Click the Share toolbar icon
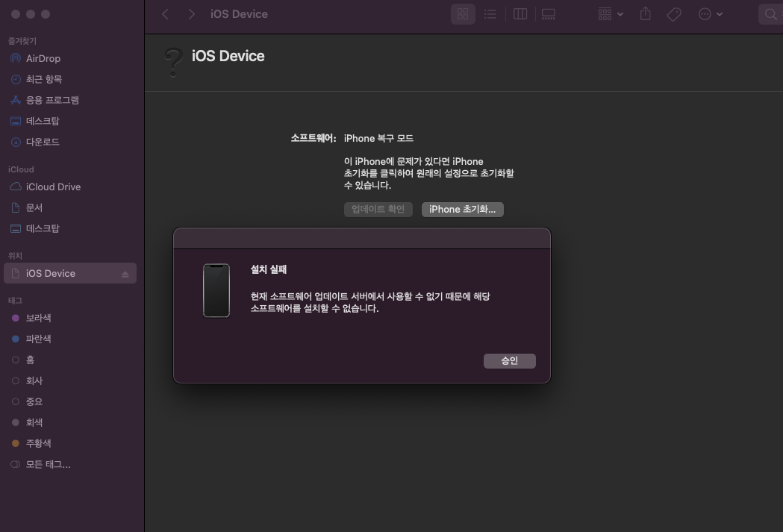The image size is (783, 532). pos(645,14)
